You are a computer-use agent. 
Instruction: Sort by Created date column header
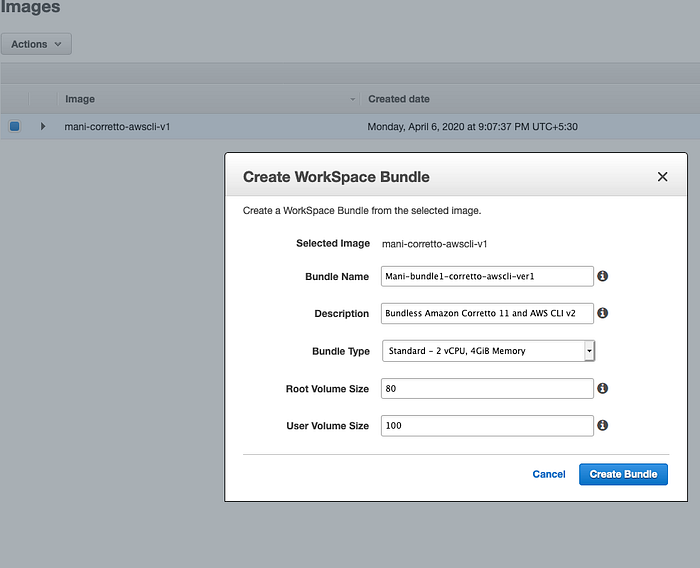(399, 99)
